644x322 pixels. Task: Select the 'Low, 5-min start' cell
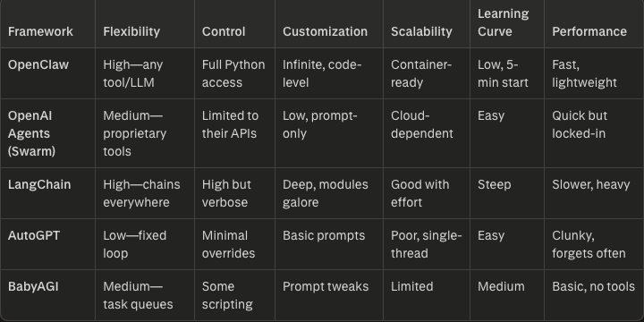click(503, 73)
